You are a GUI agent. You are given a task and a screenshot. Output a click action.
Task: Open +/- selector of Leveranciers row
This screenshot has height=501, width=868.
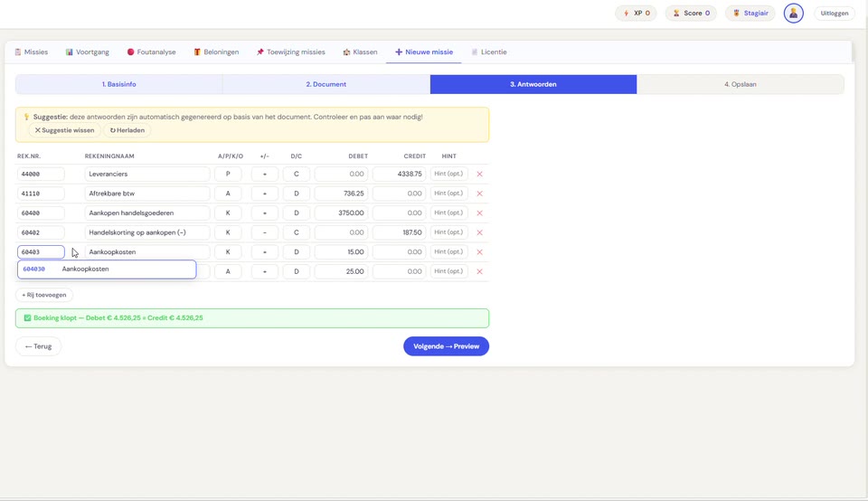pos(265,174)
